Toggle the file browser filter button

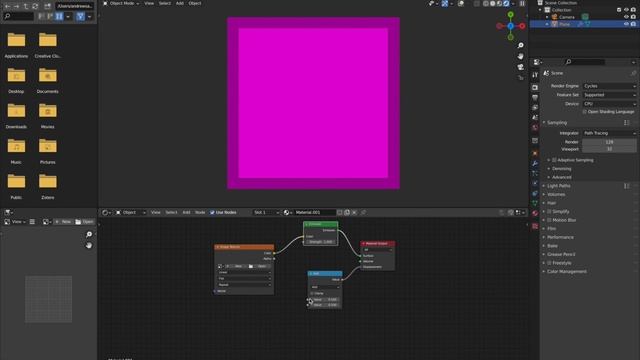pos(80,16)
